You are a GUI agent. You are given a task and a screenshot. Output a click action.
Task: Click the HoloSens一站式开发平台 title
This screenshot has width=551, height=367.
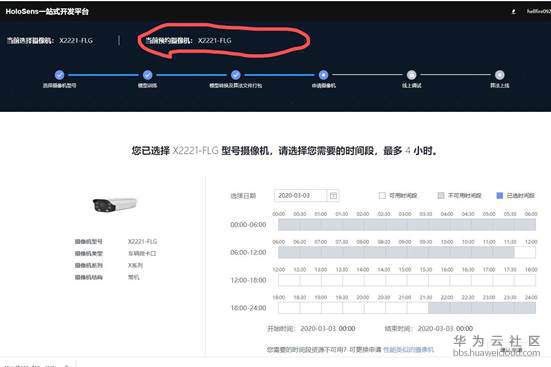(x=47, y=12)
